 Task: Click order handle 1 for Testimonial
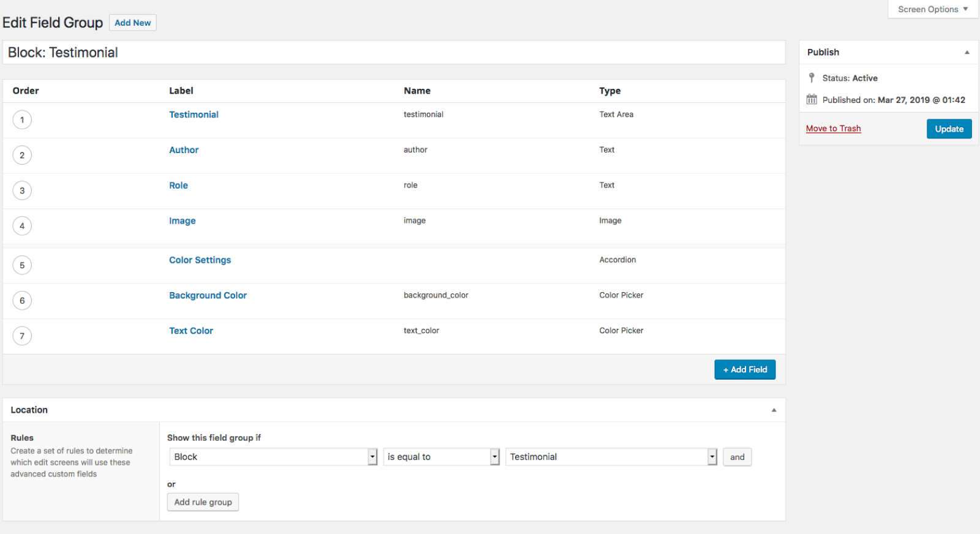coord(22,119)
